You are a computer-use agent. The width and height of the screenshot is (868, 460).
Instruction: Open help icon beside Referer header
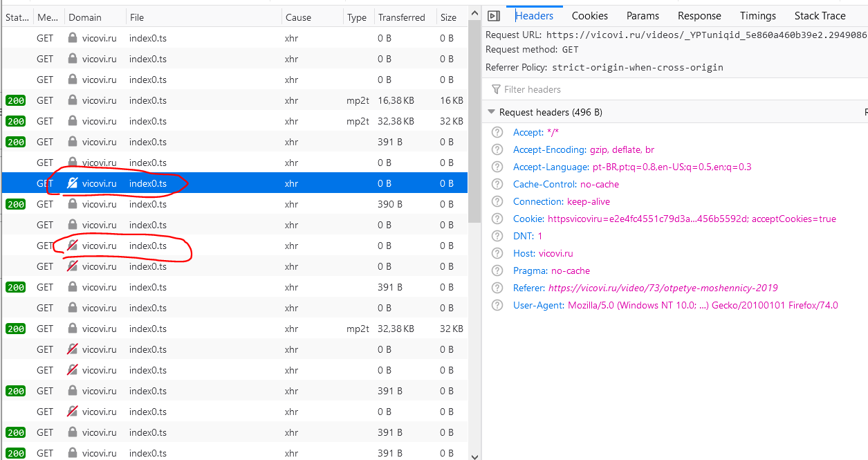[x=497, y=288]
